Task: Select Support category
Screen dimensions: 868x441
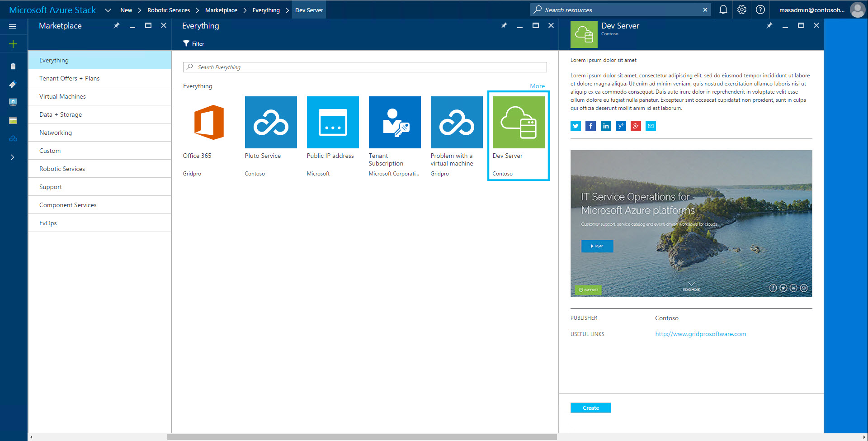Action: pos(99,187)
